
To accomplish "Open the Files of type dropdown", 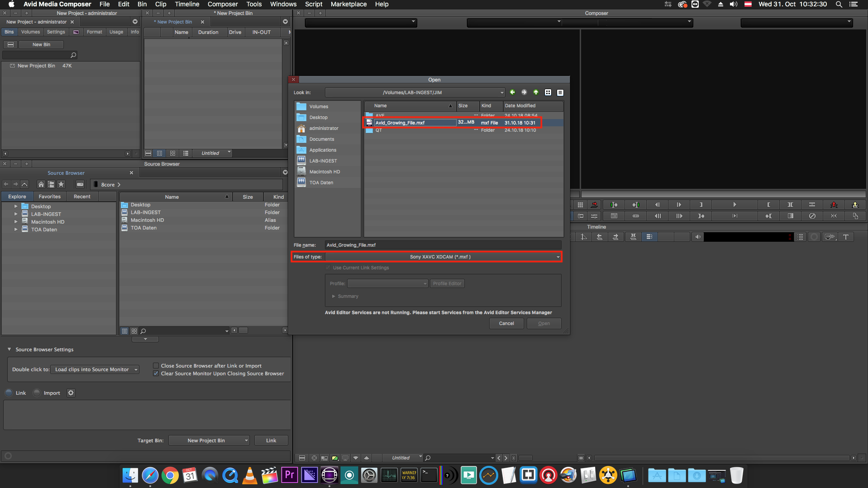I will (x=443, y=257).
